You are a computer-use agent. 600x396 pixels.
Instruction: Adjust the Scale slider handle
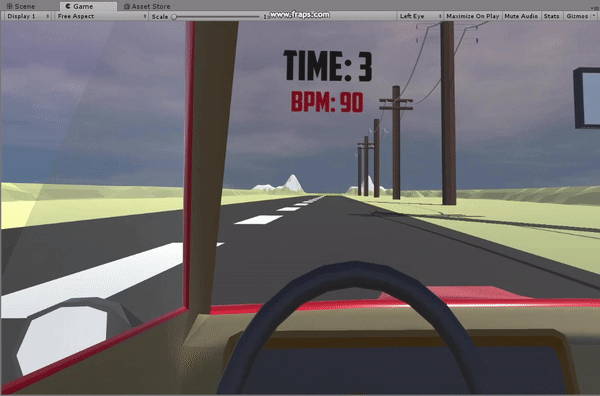pyautogui.click(x=174, y=16)
